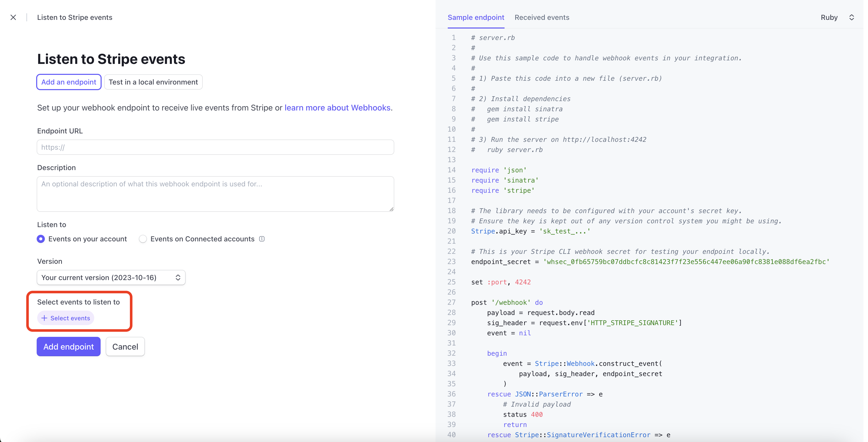Click the "Listen to Stripe events" main heading
The height and width of the screenshot is (442, 868).
[x=111, y=59]
